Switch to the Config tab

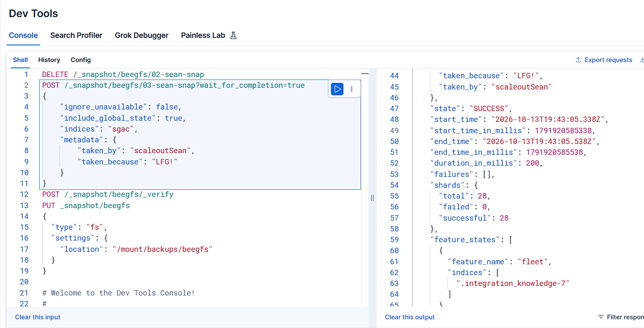[x=81, y=60]
